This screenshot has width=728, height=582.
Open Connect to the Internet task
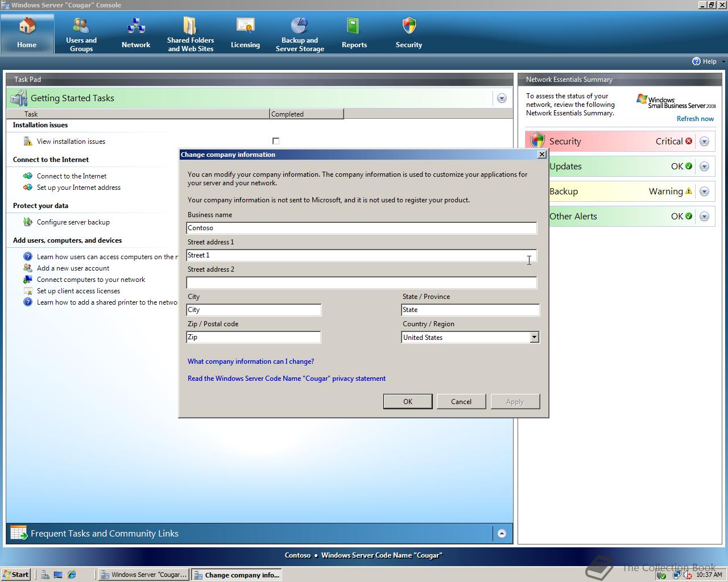72,176
